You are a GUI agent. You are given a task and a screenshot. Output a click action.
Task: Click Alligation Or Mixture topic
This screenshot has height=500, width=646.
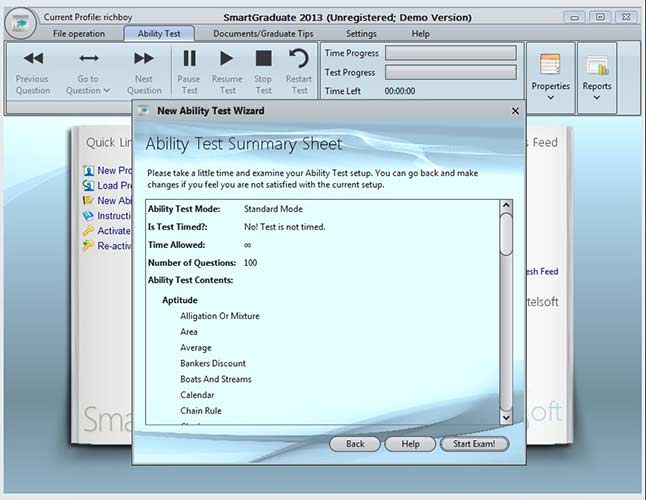point(220,316)
